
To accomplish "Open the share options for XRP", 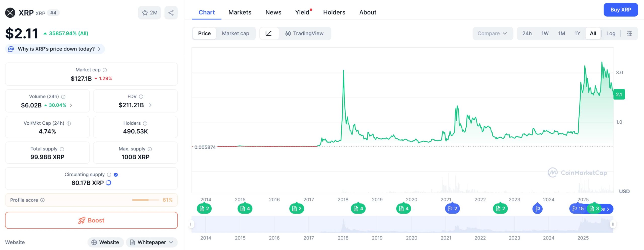I will (171, 12).
